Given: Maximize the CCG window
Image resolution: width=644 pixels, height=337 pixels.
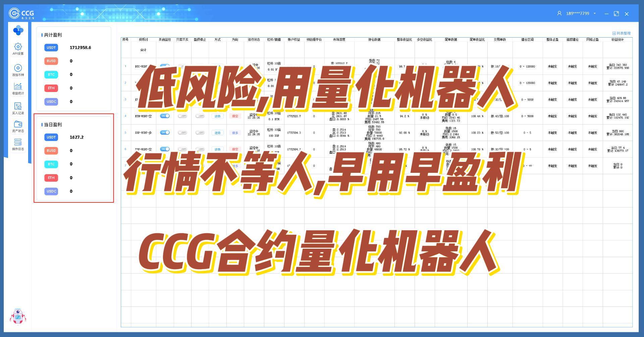Looking at the screenshot, I should (x=616, y=14).
